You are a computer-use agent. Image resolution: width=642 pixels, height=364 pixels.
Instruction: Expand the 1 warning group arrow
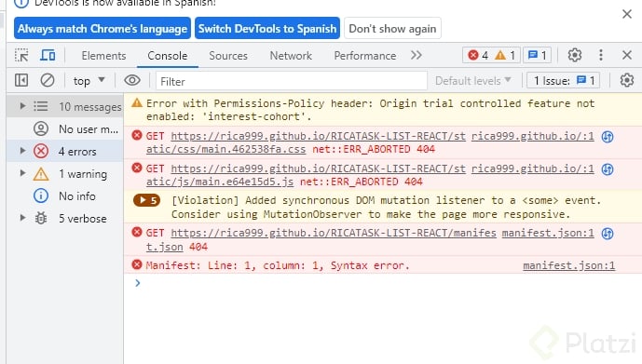tap(22, 173)
